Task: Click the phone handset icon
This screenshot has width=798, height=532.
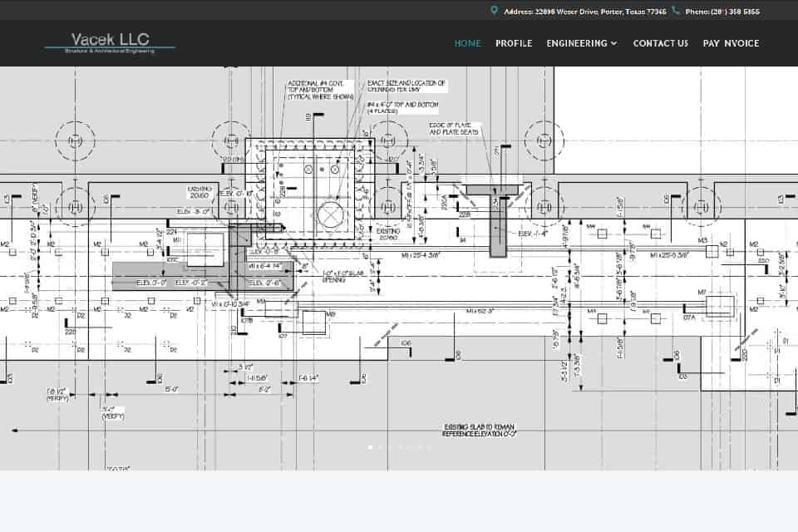Action: 676,11
